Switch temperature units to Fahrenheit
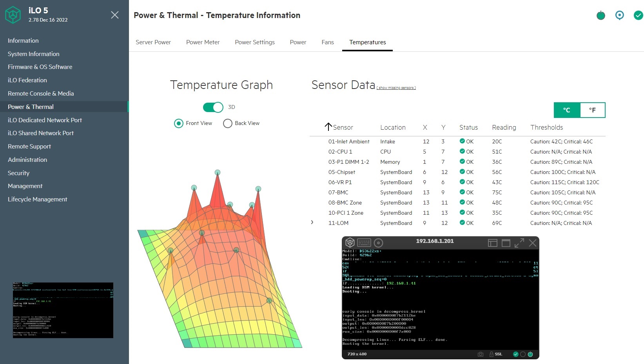Viewport: 644px width, 364px height. click(592, 110)
